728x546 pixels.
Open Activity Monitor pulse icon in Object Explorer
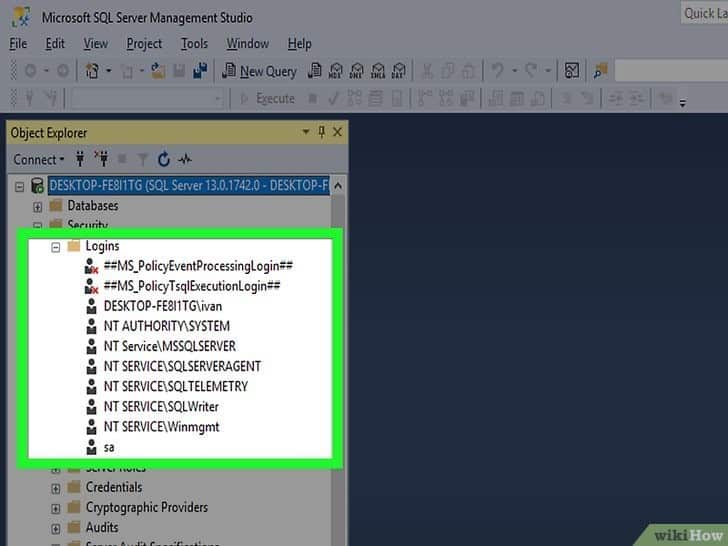tap(185, 160)
